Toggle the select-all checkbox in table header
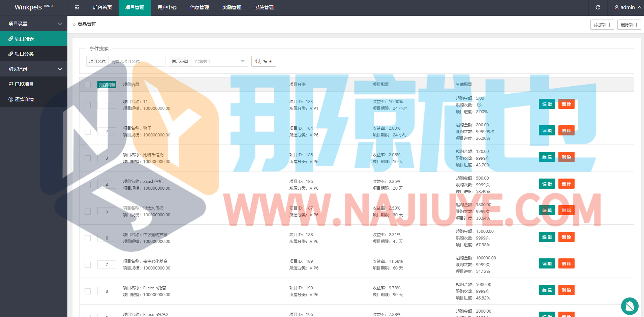This screenshot has width=644, height=317. point(88,85)
